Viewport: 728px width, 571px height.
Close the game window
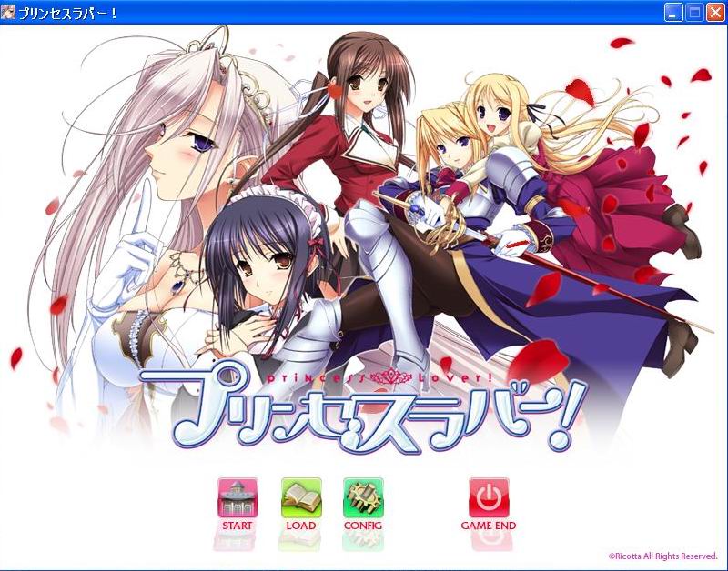(x=715, y=13)
